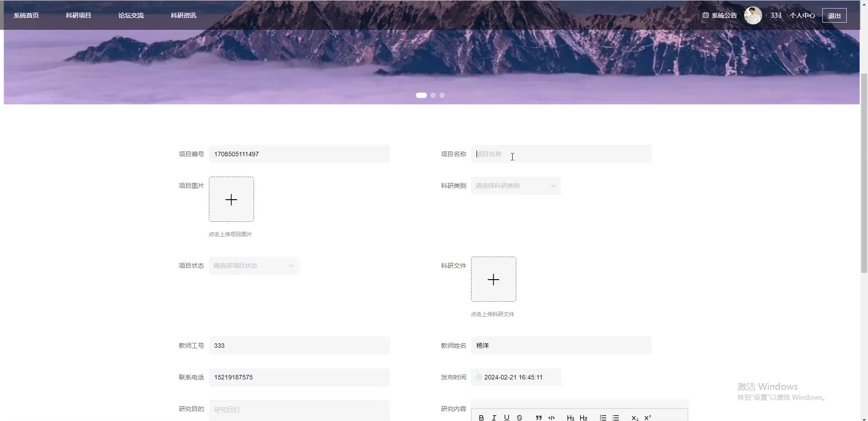Click the Bold formatting icon
Viewport: 868px width, 421px height.
pyautogui.click(x=481, y=418)
